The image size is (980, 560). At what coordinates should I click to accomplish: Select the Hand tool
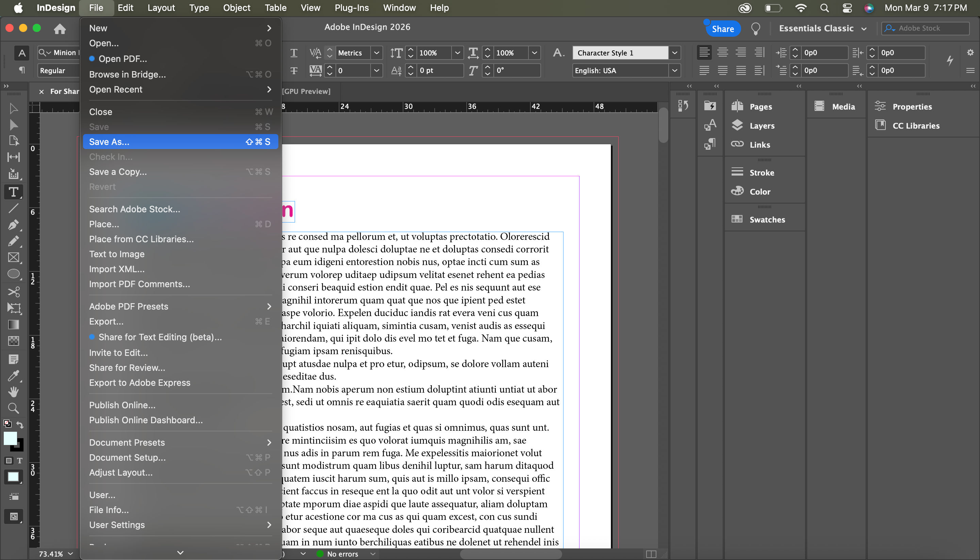14,392
